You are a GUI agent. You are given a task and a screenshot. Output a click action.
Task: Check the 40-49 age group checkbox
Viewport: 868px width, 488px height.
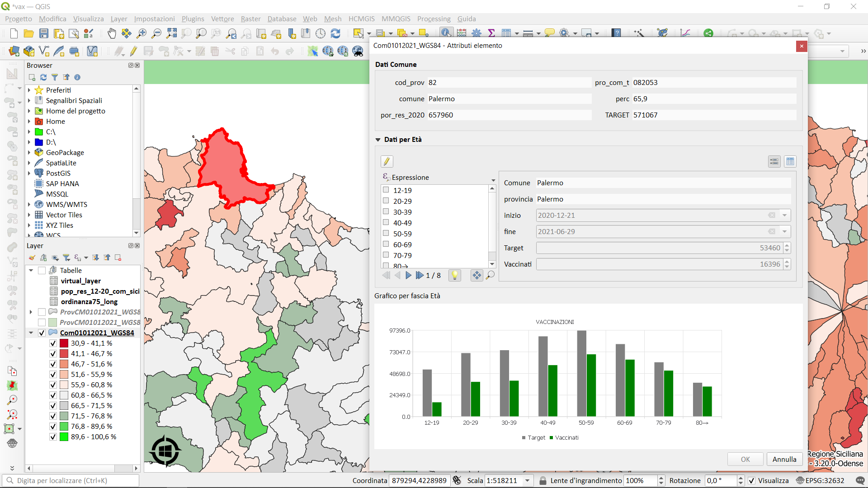386,222
